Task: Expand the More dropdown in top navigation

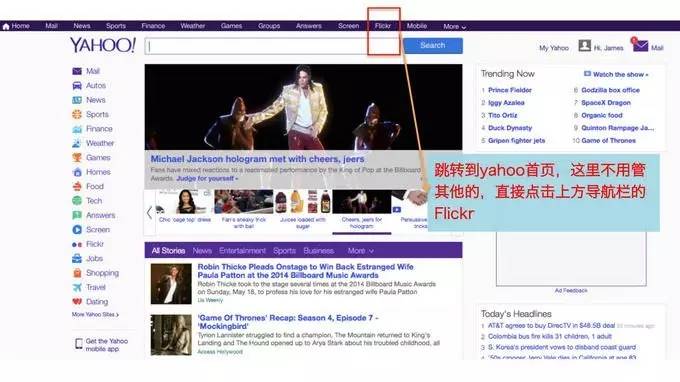Action: (454, 26)
